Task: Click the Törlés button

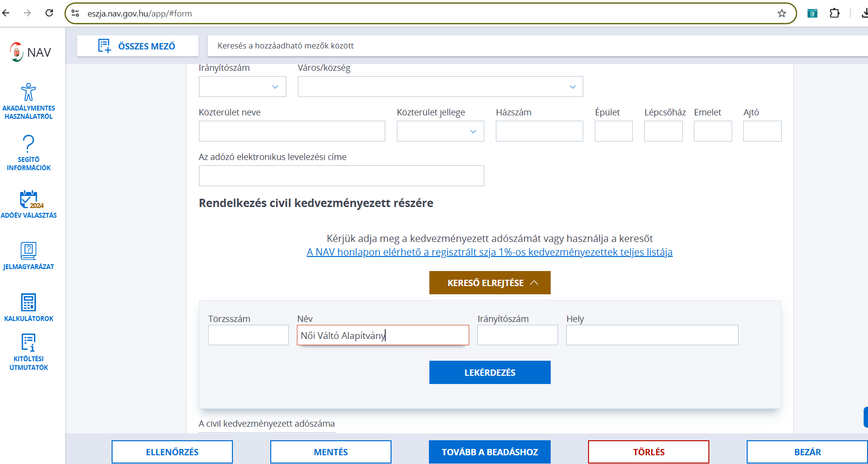Action: (x=648, y=452)
